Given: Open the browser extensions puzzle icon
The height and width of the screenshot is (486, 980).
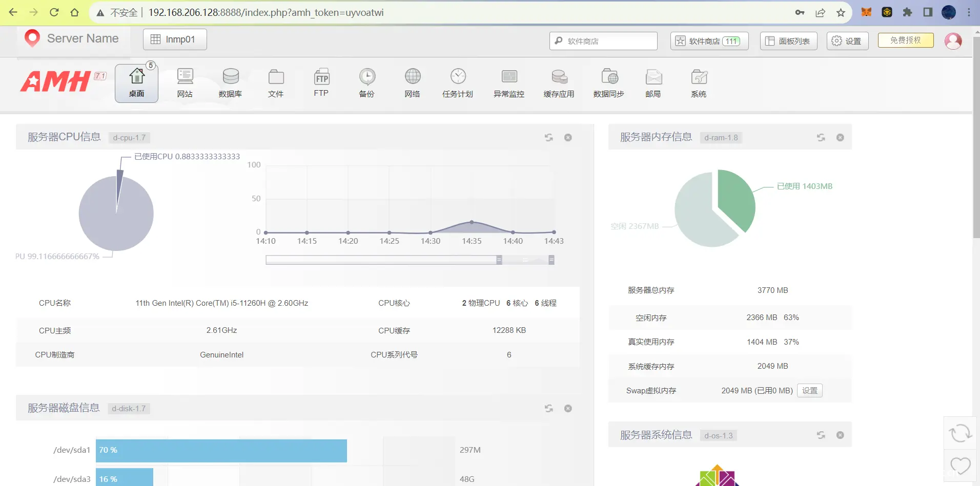Looking at the screenshot, I should click(x=907, y=12).
